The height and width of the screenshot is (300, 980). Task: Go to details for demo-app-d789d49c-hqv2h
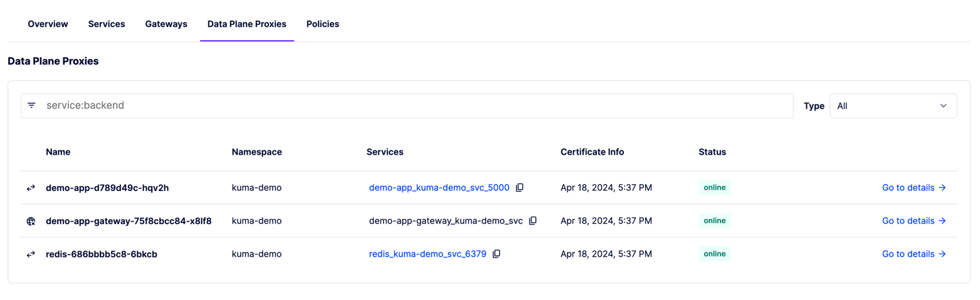click(914, 188)
